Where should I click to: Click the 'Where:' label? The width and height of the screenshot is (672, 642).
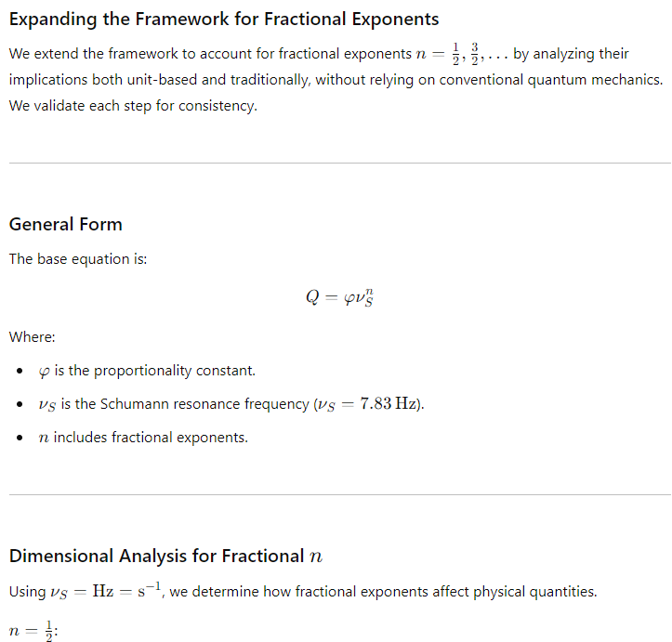[33, 337]
